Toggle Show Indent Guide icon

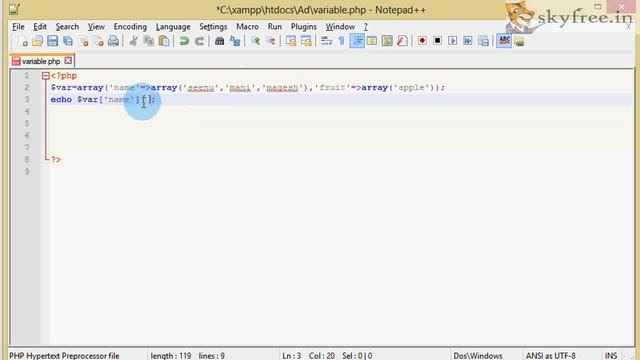357,41
